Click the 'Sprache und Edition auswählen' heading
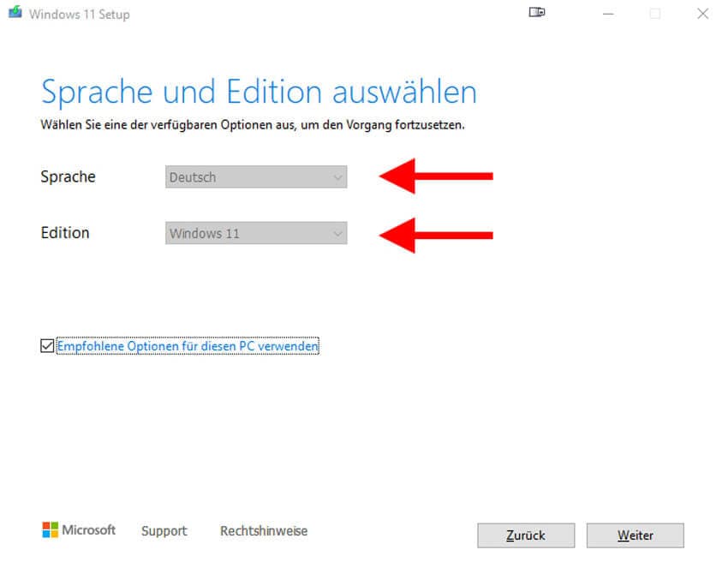 tap(259, 92)
